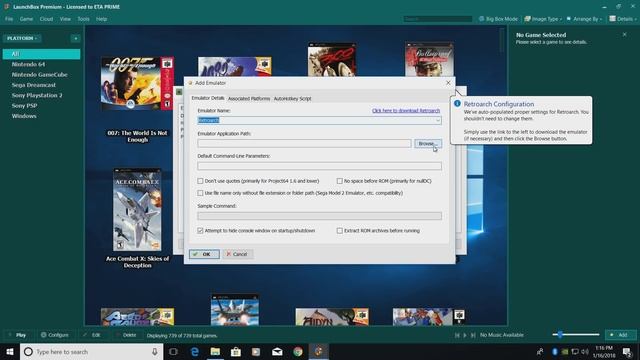Open Task View from taskbar
The height and width of the screenshot is (360, 640).
tap(173, 351)
